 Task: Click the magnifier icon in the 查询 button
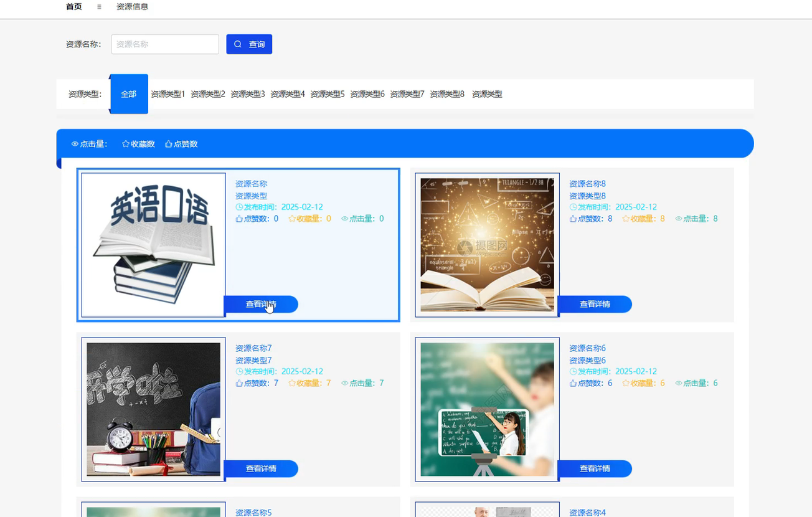(x=238, y=44)
